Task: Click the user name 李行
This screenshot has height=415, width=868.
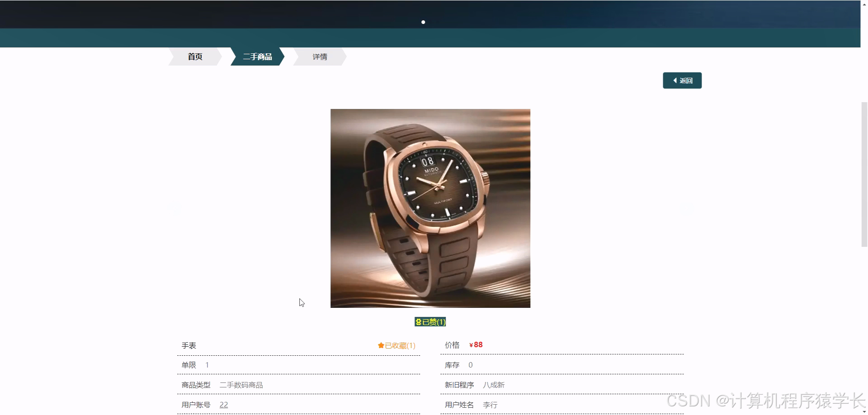Action: tap(490, 405)
